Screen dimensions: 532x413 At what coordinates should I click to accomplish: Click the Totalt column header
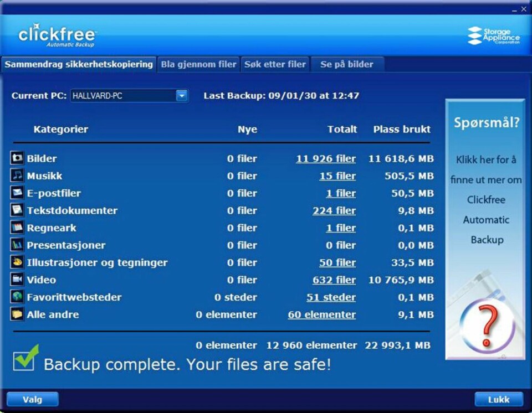click(x=342, y=129)
